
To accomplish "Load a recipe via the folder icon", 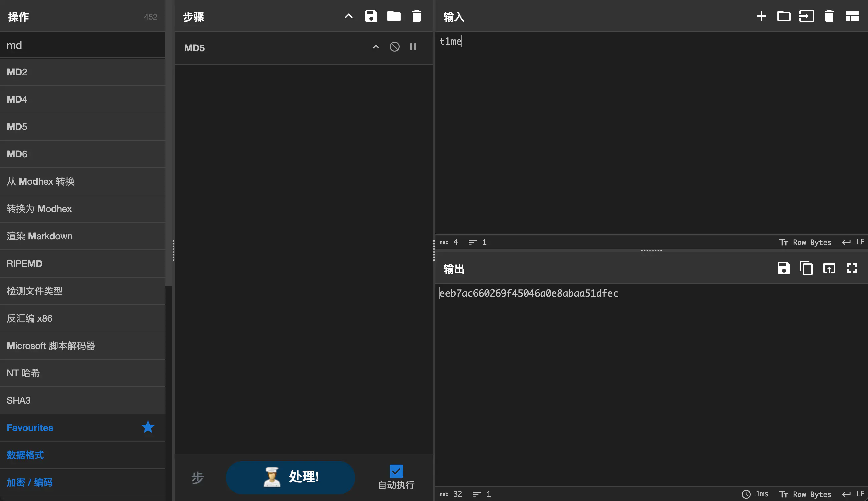I will 394,16.
